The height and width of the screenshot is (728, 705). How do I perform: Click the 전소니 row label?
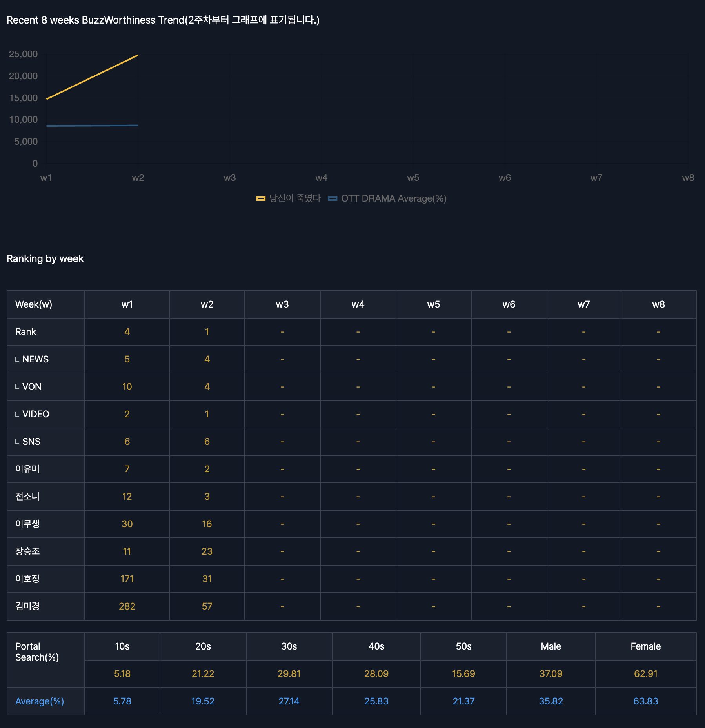click(x=27, y=497)
